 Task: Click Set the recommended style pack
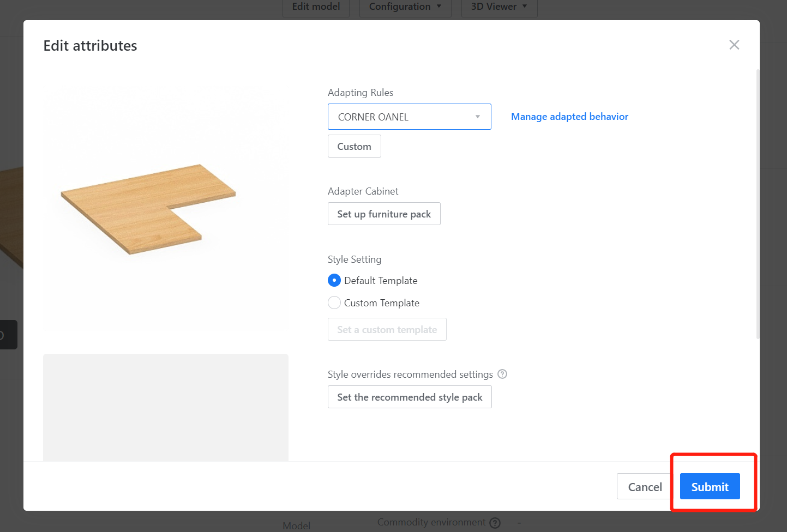(410, 397)
